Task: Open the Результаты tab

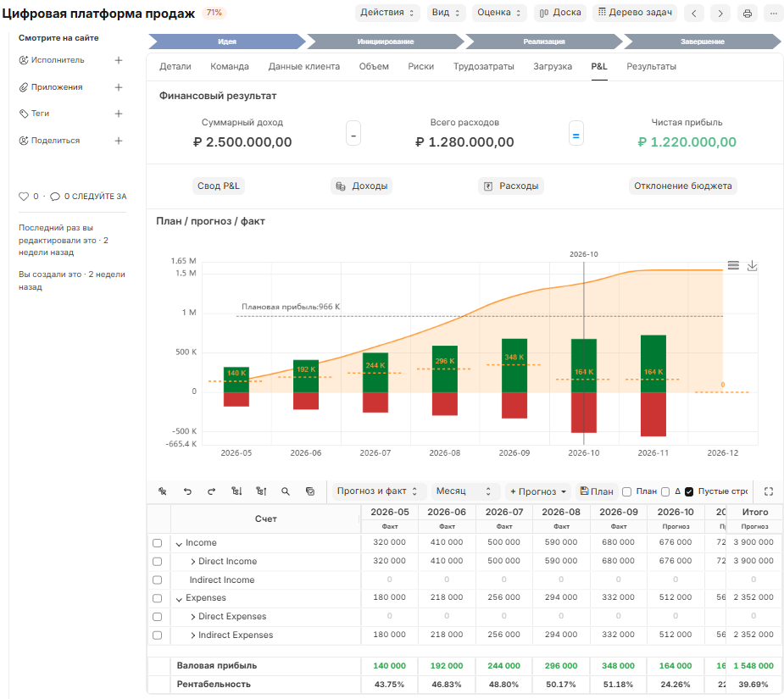Action: coord(651,66)
